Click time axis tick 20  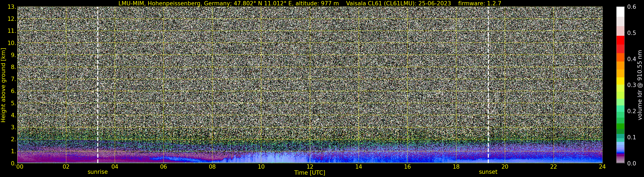505,167
